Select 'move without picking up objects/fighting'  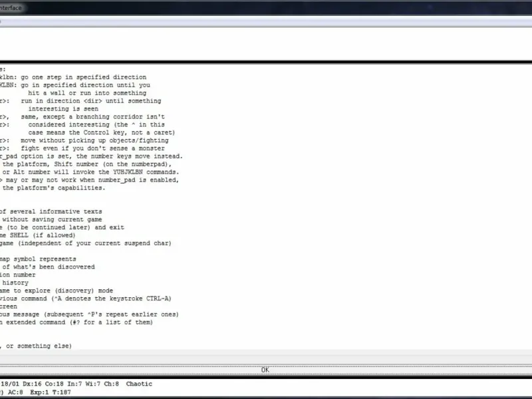pyautogui.click(x=94, y=140)
